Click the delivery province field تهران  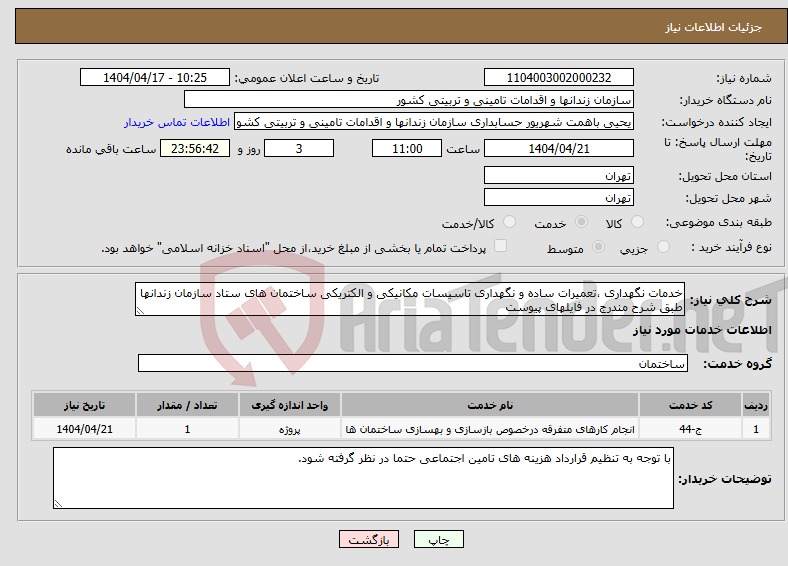(x=558, y=175)
